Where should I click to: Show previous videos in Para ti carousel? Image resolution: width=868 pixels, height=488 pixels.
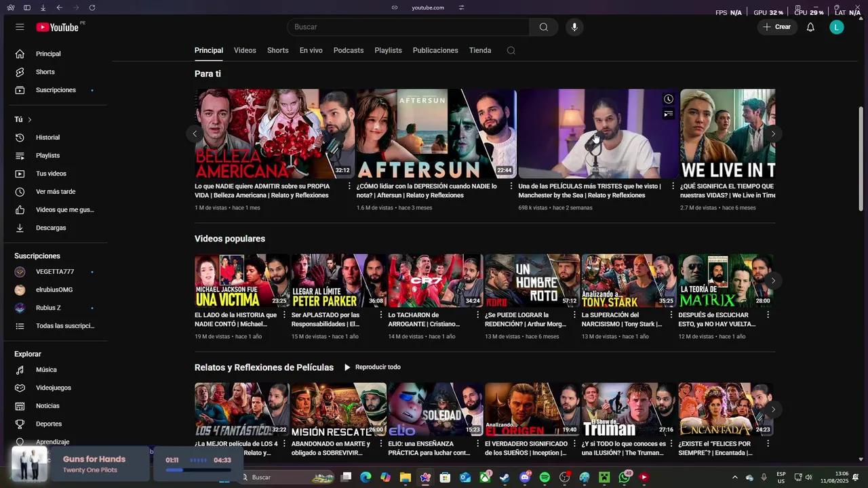(x=195, y=134)
